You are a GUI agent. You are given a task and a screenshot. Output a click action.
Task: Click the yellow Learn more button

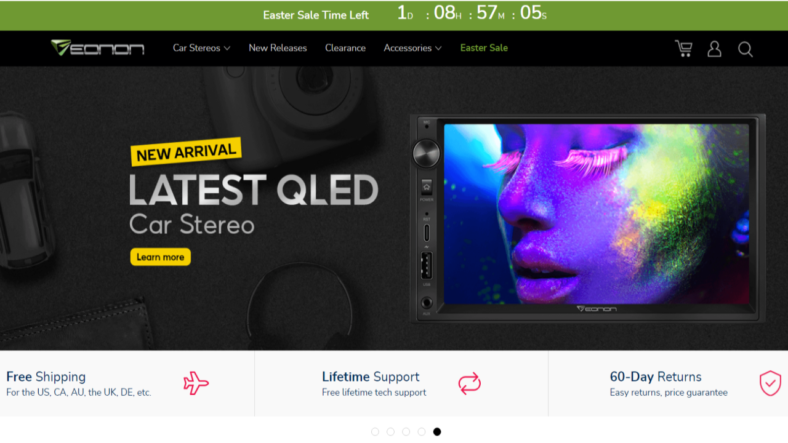(160, 257)
